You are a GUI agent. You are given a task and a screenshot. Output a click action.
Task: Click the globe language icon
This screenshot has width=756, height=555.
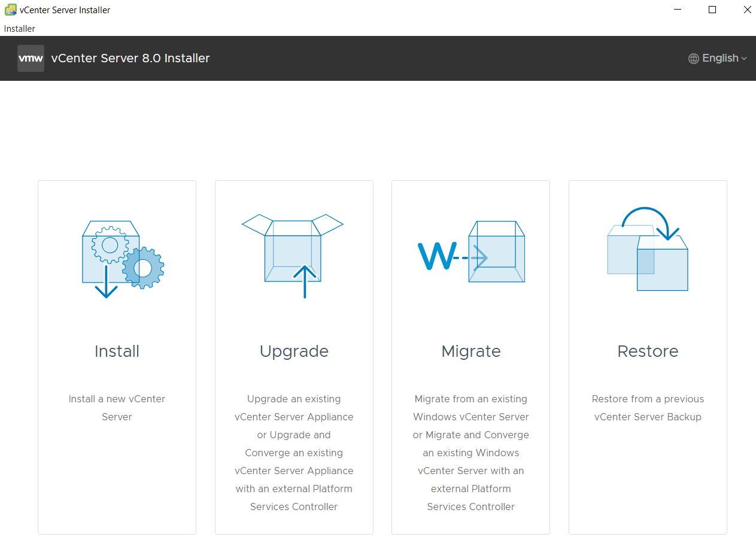(694, 59)
